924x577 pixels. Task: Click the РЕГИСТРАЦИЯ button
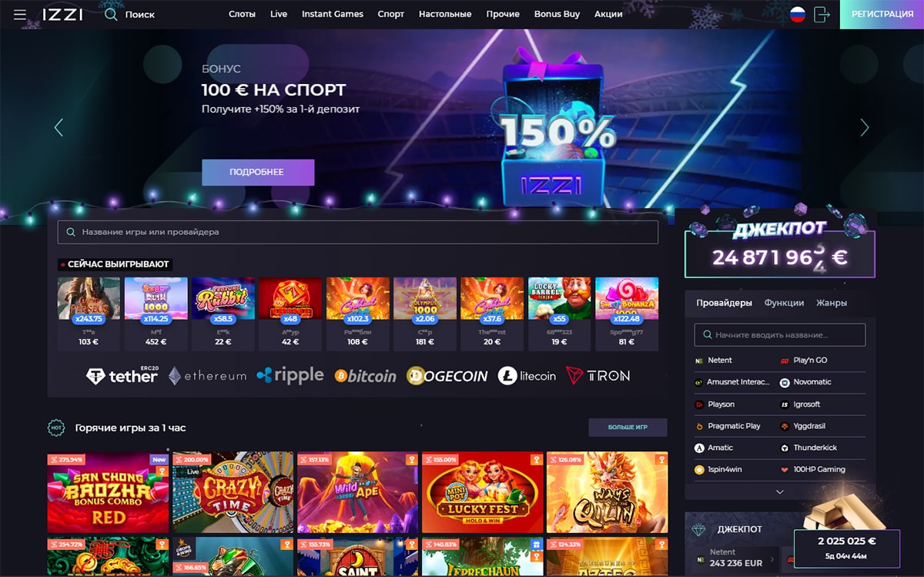[882, 14]
